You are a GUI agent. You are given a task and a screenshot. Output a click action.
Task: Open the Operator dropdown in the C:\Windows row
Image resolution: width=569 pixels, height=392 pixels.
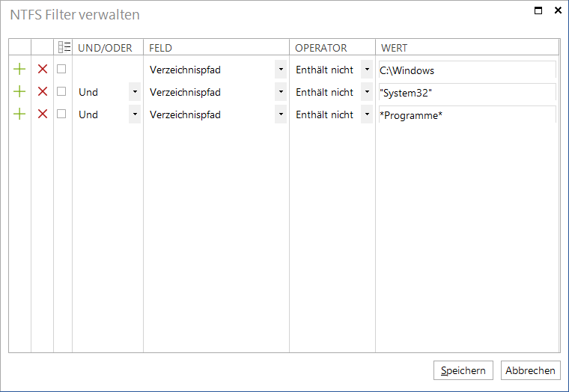pyautogui.click(x=367, y=70)
